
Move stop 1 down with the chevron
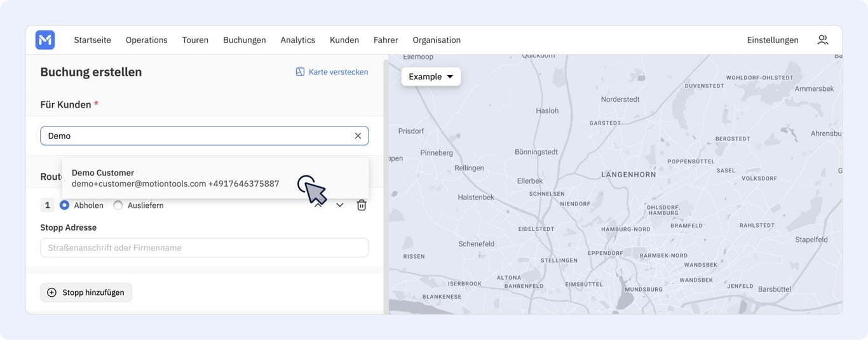point(340,205)
